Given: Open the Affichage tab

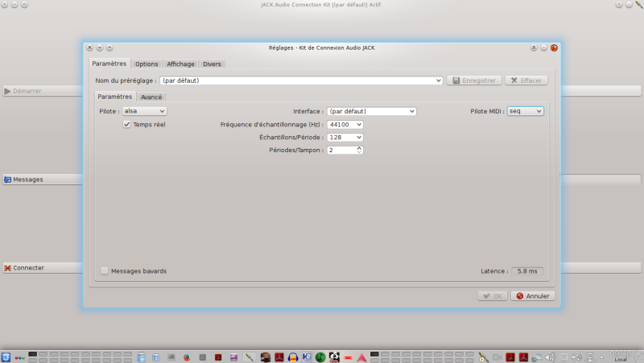Looking at the screenshot, I should [x=180, y=64].
